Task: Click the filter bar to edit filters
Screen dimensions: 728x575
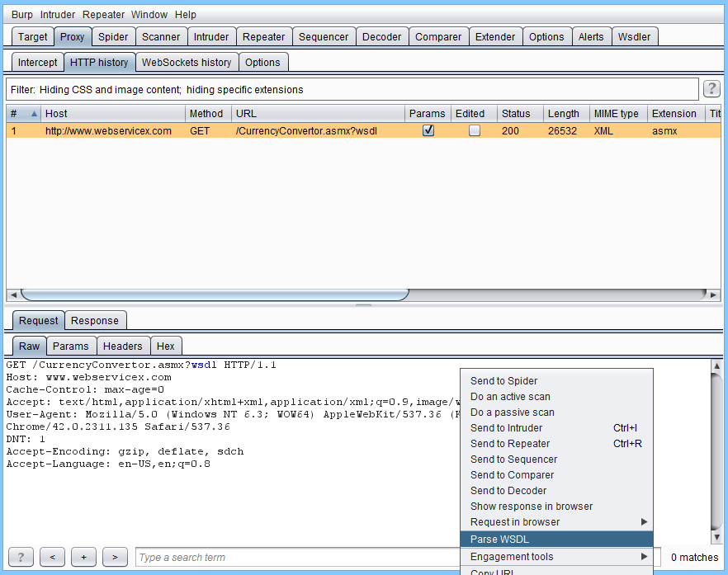Action: [x=352, y=89]
